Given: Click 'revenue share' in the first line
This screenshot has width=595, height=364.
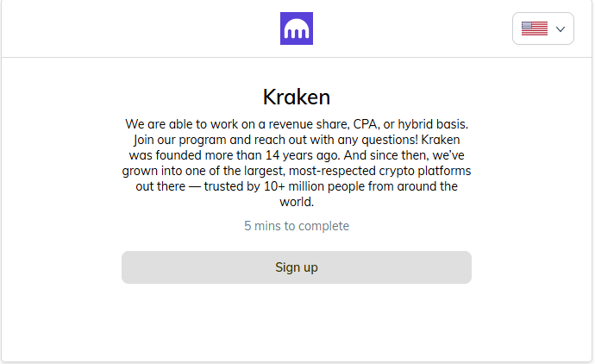Looking at the screenshot, I should 310,124.
